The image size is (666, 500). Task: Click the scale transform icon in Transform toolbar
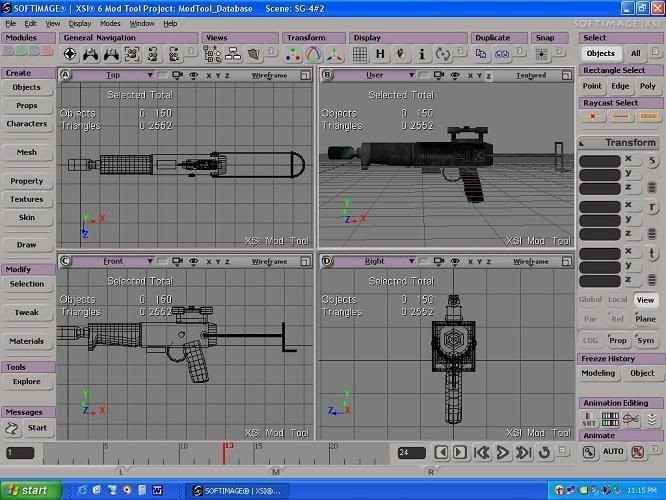click(x=293, y=54)
